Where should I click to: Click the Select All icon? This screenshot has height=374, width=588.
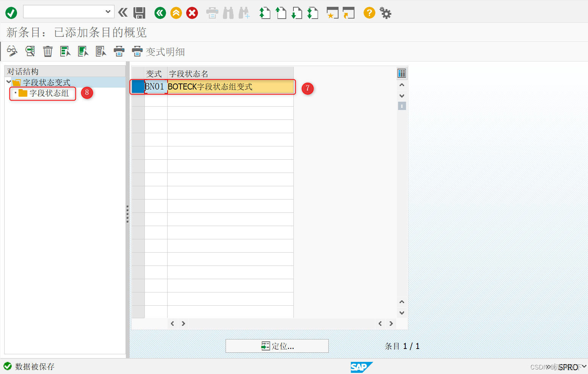tap(66, 51)
